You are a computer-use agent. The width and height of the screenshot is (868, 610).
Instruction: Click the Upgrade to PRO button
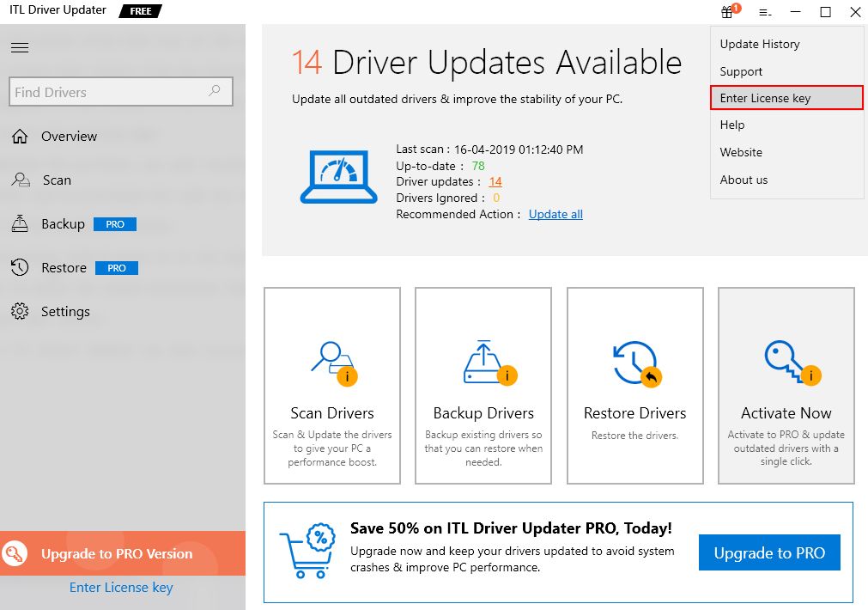pyautogui.click(x=769, y=552)
